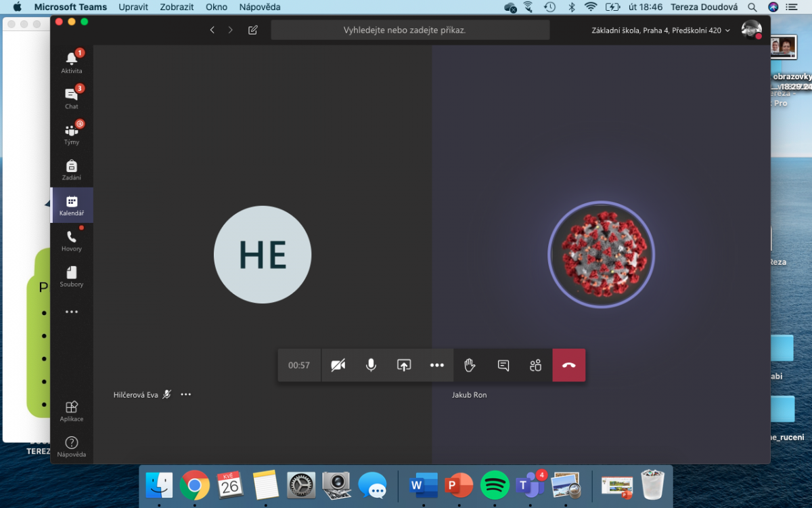Open System Preferences from the Dock

click(x=301, y=485)
